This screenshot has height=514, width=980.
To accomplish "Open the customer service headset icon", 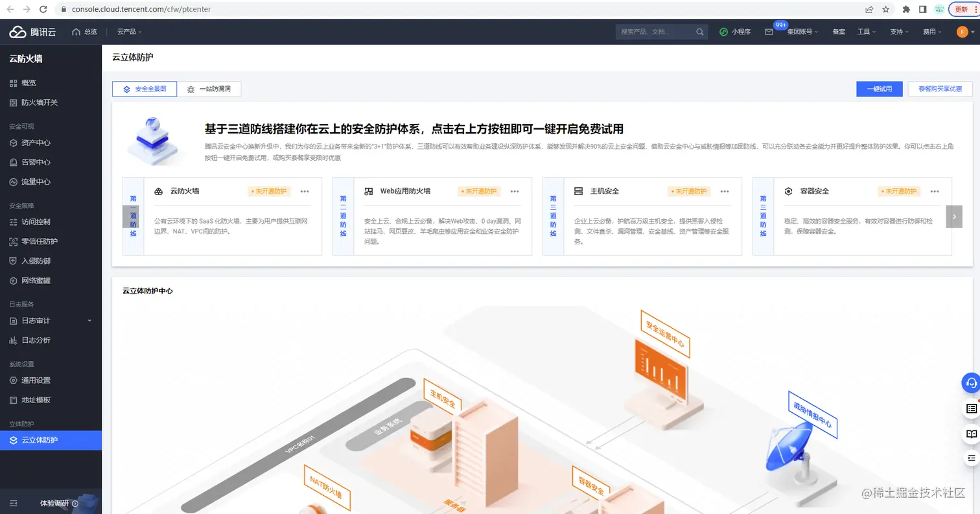I will (x=970, y=382).
